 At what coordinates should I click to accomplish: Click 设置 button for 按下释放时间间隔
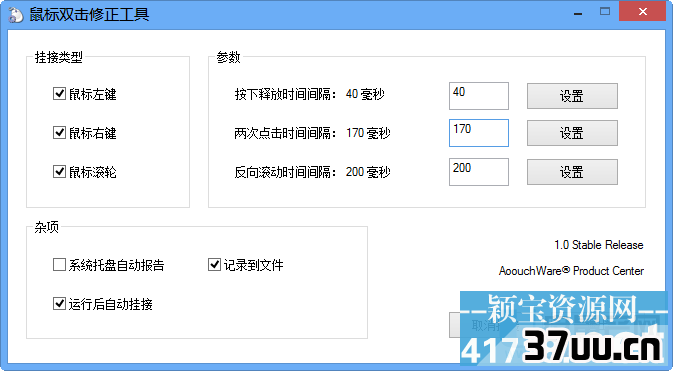pyautogui.click(x=572, y=96)
